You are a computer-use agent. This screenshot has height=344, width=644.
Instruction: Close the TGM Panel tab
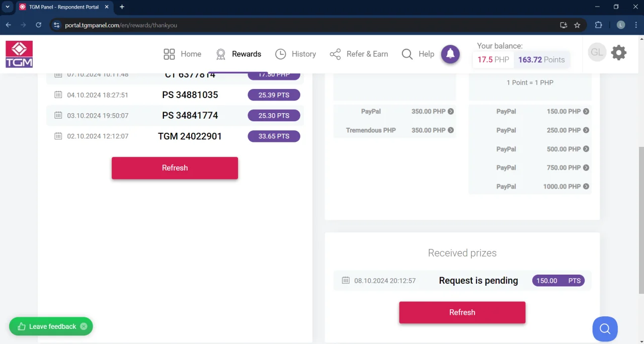tap(107, 7)
